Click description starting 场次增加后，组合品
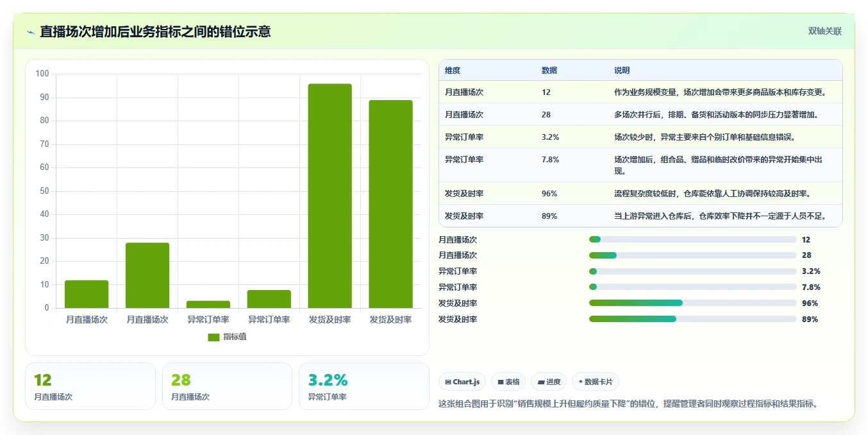Screen dimensions: 868x435 click(x=719, y=166)
